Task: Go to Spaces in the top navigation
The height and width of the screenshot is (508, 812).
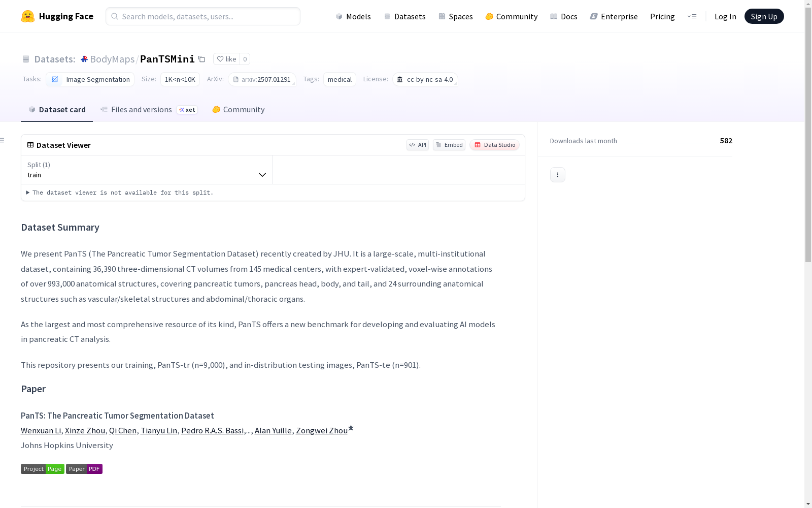Action: (456, 16)
